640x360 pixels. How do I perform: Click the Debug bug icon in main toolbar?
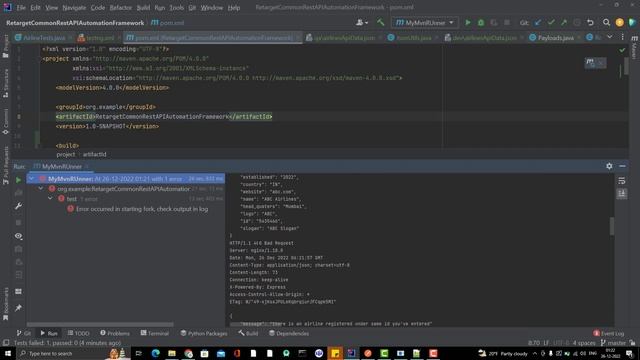(x=481, y=23)
